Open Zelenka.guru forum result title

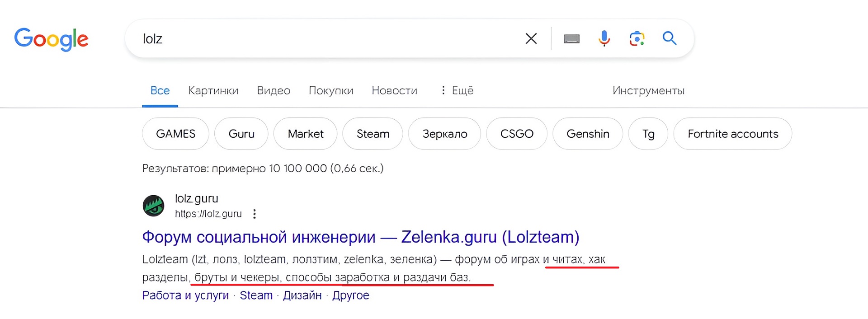pos(360,237)
